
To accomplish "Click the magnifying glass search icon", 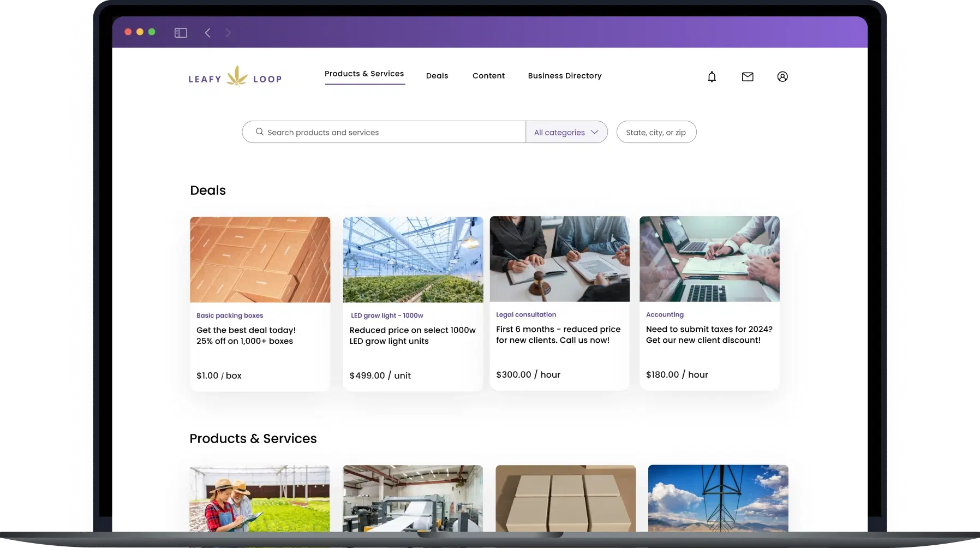I will pyautogui.click(x=260, y=132).
